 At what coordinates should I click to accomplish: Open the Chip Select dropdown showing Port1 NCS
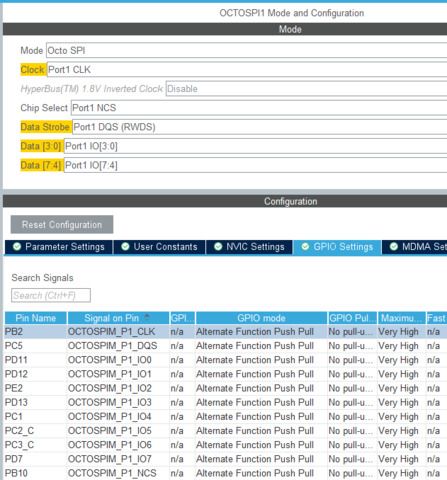tap(259, 108)
